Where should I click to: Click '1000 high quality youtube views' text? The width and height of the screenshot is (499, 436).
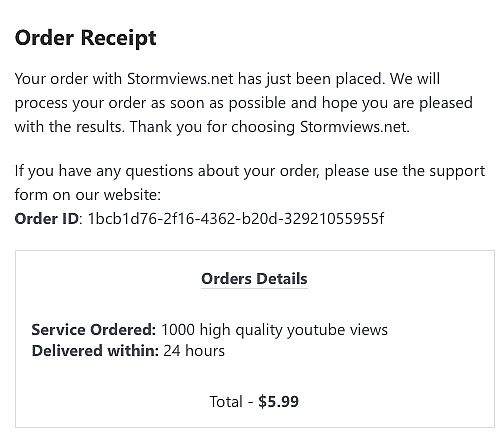click(x=275, y=331)
